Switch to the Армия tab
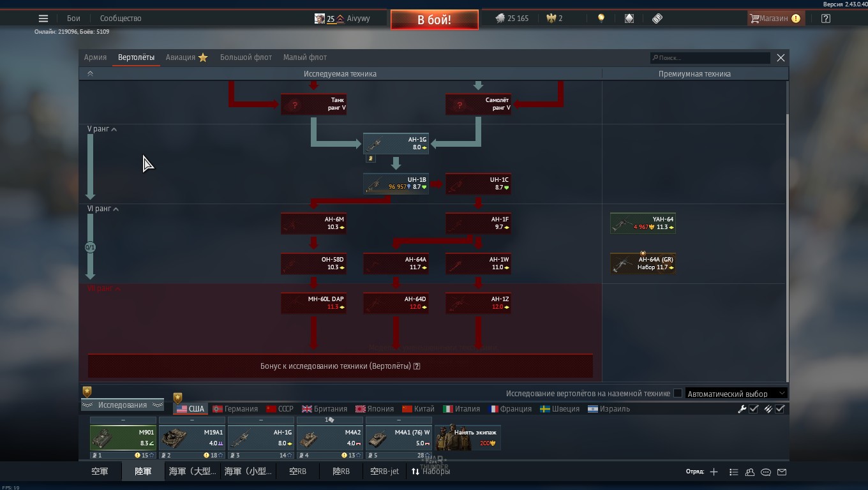The image size is (868, 490). pos(95,57)
